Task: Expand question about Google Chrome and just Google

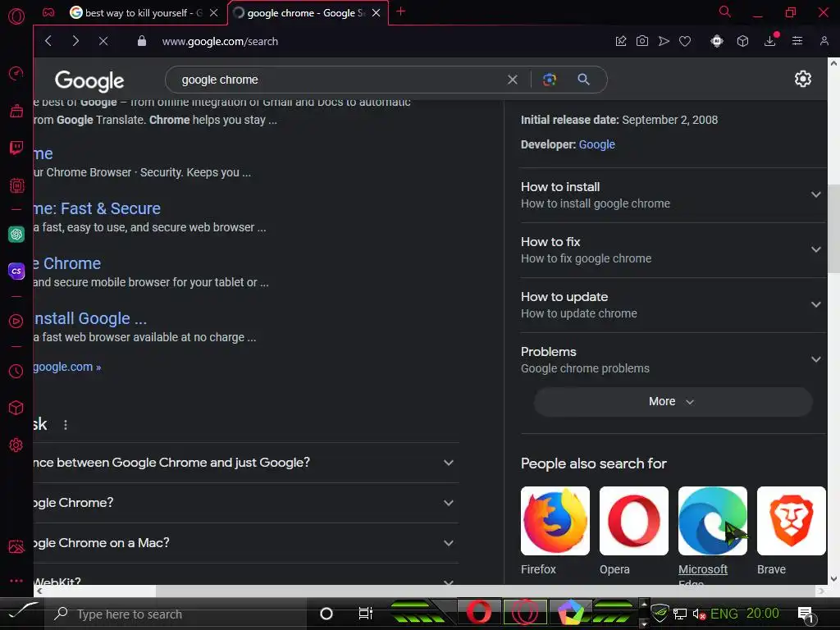Action: pyautogui.click(x=246, y=463)
